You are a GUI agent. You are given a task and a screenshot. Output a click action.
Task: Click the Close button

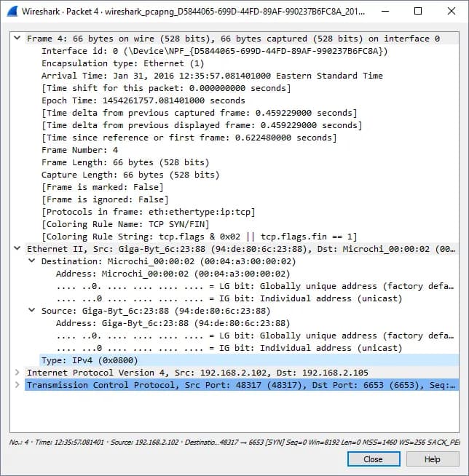tap(374, 459)
